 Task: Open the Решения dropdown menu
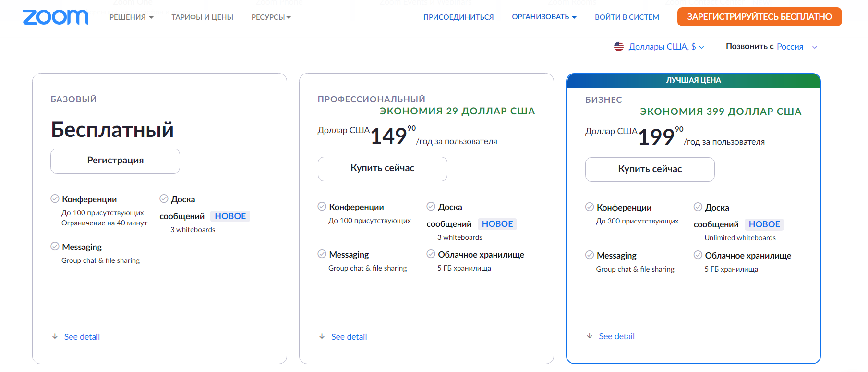131,17
